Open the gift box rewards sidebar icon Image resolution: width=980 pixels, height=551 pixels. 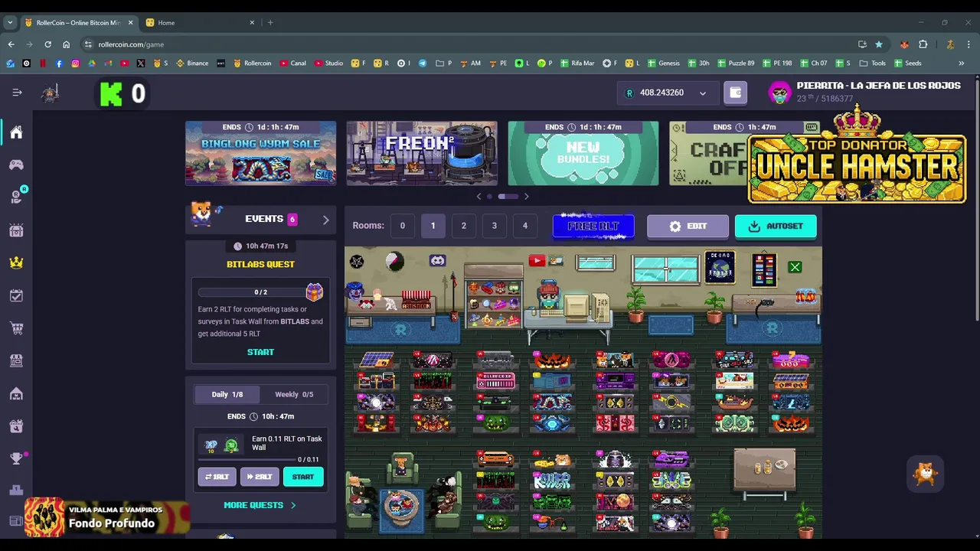click(x=16, y=230)
